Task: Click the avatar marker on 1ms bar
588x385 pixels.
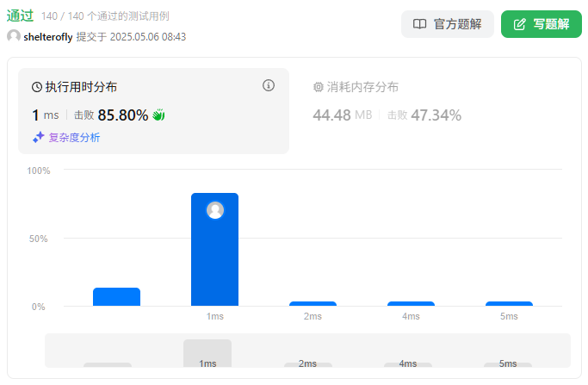Action: point(215,210)
